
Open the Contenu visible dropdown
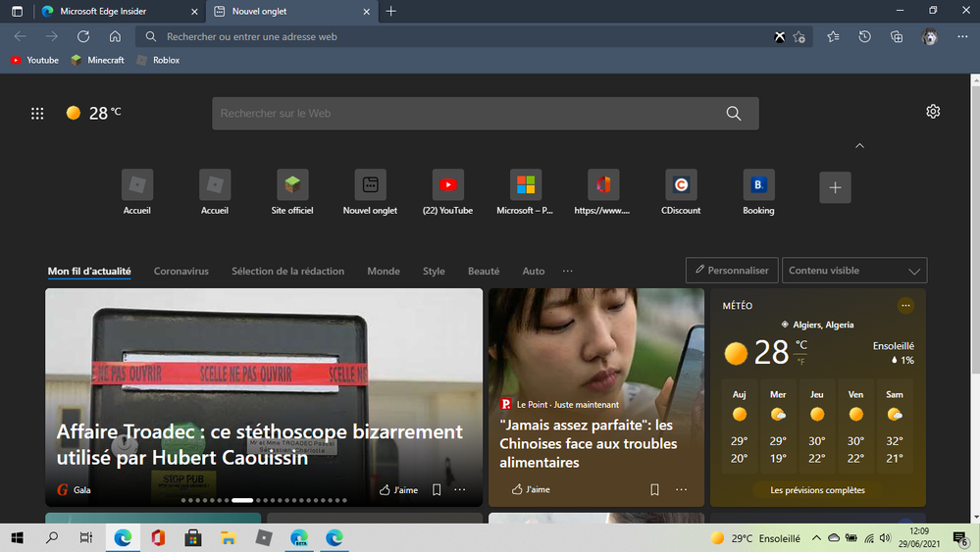tap(854, 271)
